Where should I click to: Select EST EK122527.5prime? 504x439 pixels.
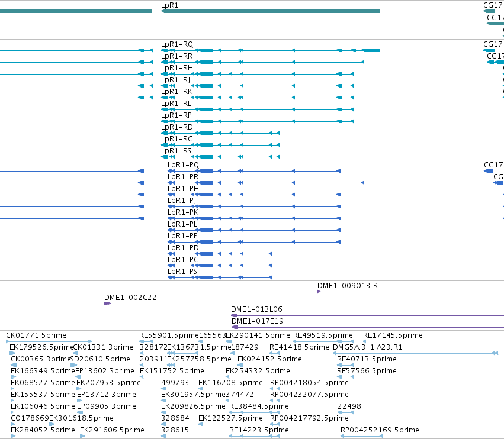230,418
